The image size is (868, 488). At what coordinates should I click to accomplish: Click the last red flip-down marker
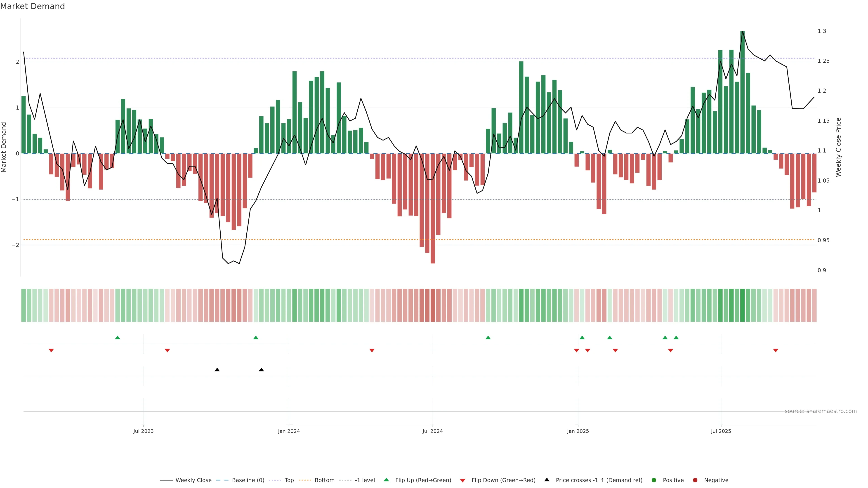point(776,351)
